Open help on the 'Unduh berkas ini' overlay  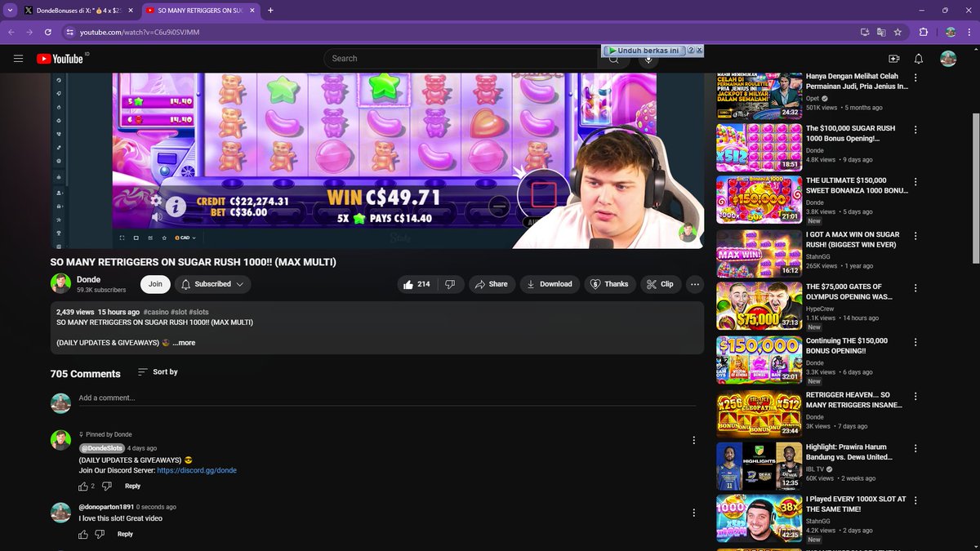[x=691, y=51]
